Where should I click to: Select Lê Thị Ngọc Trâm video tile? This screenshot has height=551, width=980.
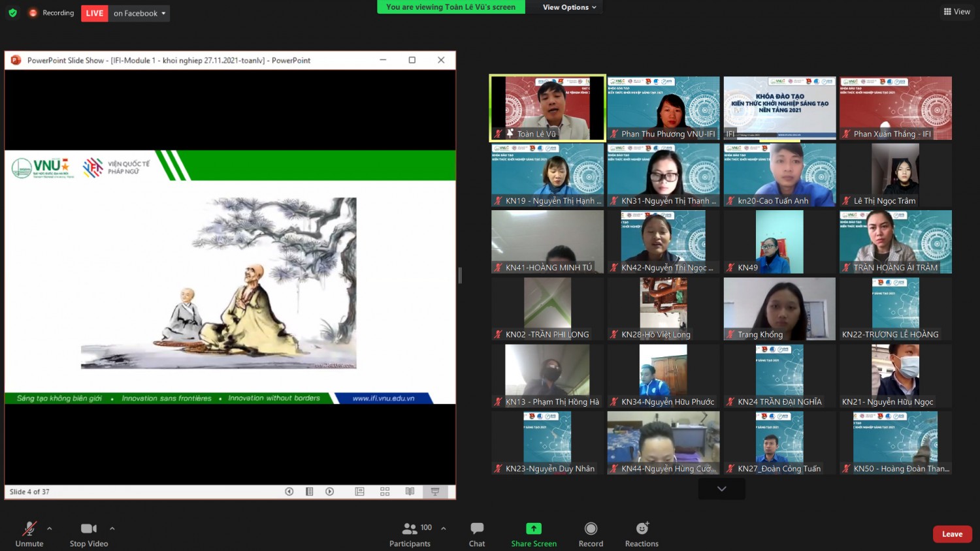click(895, 175)
